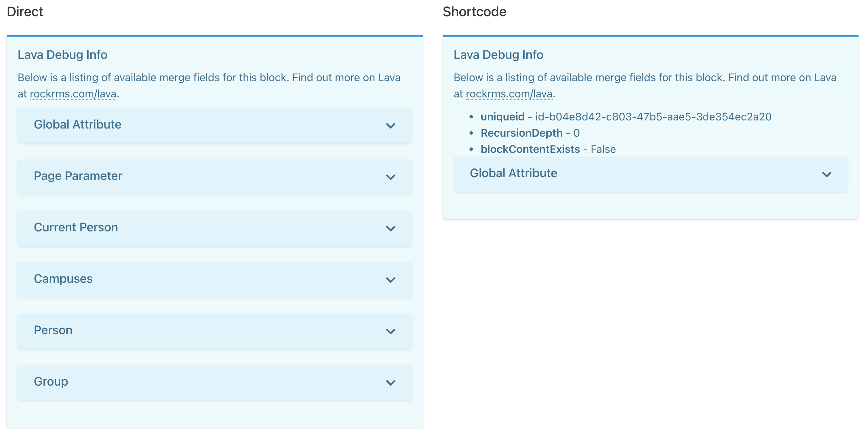Click the Shortcode heading
Image resolution: width=868 pixels, height=435 pixels.
pos(475,11)
